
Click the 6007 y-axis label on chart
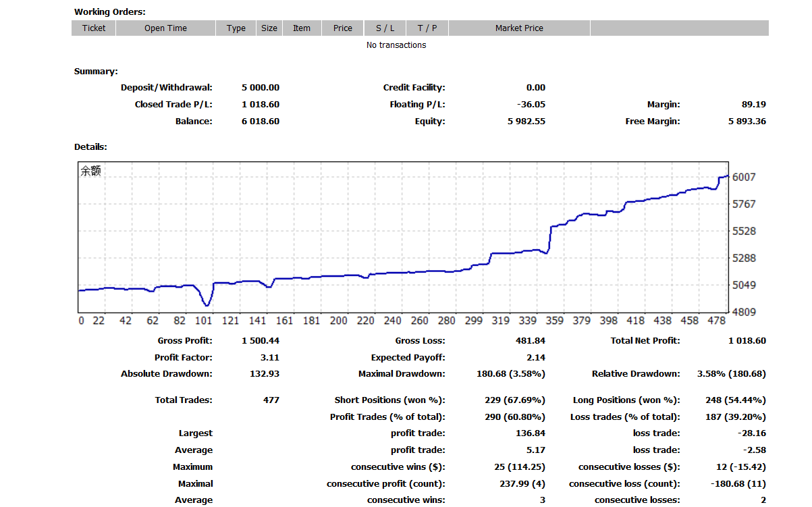744,177
